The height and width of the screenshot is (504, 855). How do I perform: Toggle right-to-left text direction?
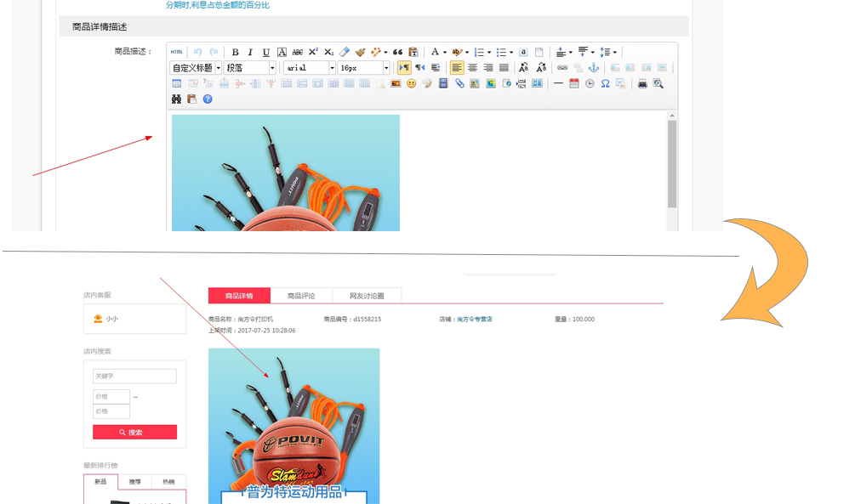coord(420,67)
